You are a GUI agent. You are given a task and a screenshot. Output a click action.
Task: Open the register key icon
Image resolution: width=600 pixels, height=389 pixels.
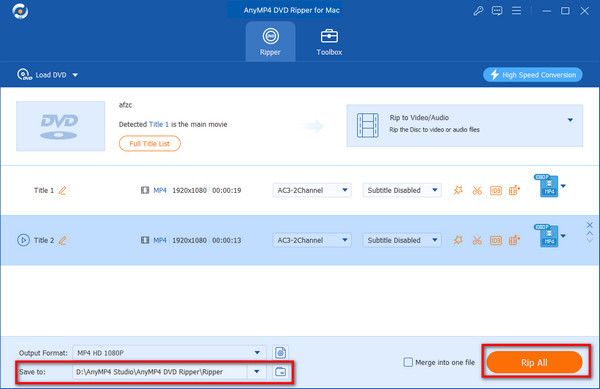pyautogui.click(x=478, y=11)
